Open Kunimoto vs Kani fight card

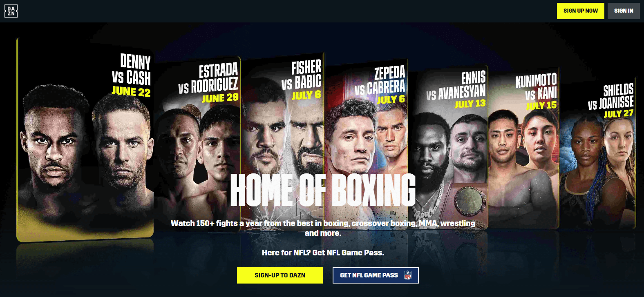point(523,148)
